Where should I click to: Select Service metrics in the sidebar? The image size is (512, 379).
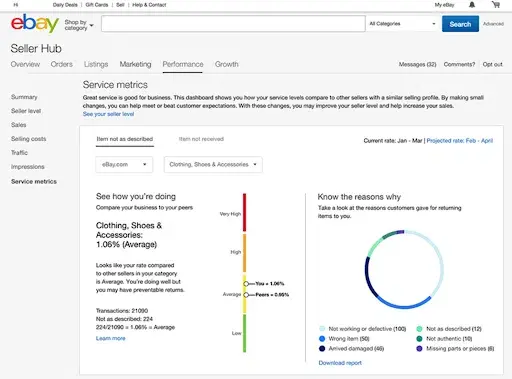point(34,181)
